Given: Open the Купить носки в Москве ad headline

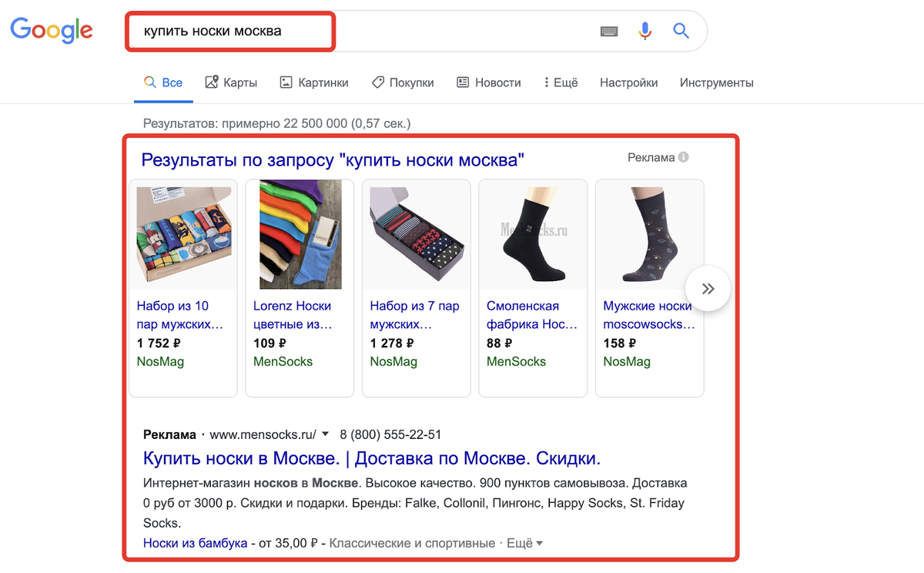Looking at the screenshot, I should coord(372,459).
